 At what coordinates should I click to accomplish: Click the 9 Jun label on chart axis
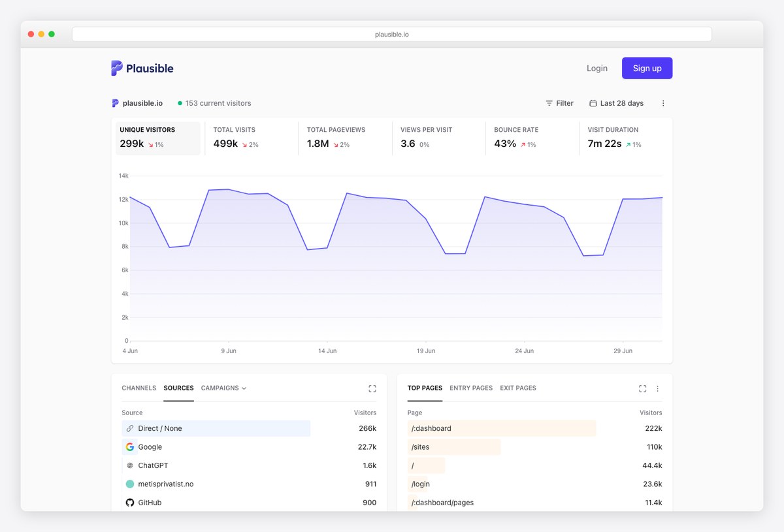click(x=229, y=351)
